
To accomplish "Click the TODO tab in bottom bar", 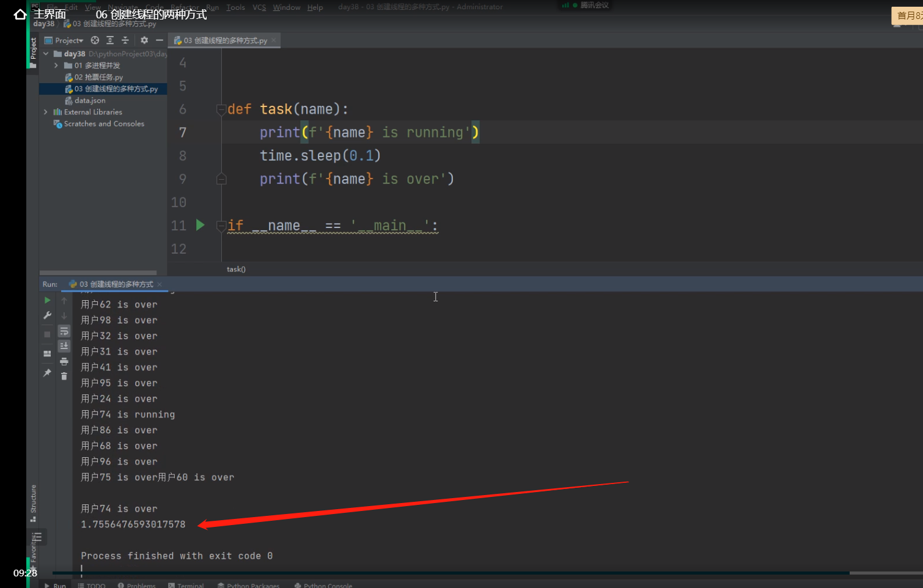I will point(92,585).
